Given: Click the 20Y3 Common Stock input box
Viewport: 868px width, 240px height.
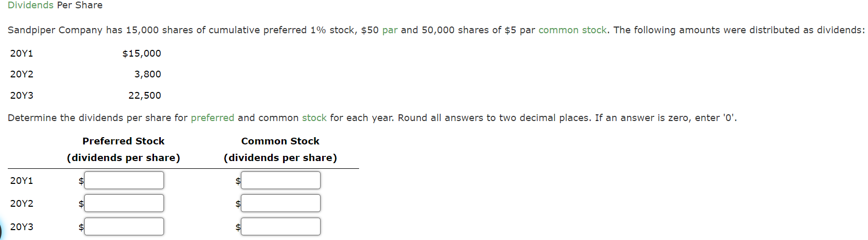Looking at the screenshot, I should click(280, 226).
